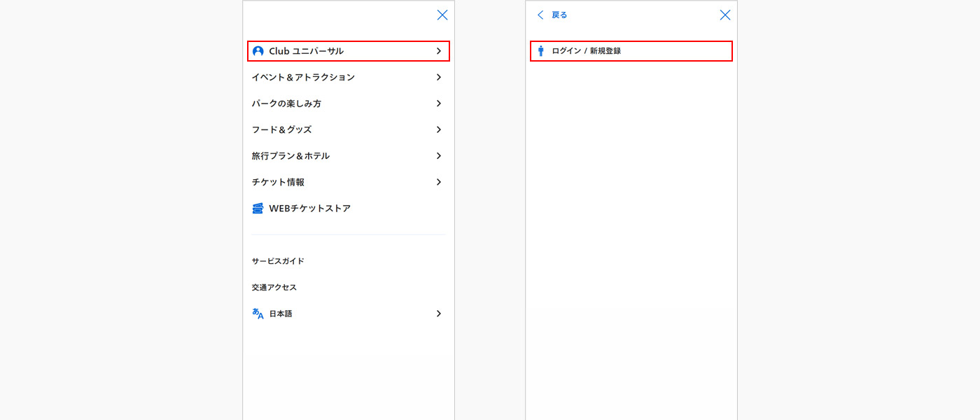Click the 日本語 language label
This screenshot has height=420, width=980.
tap(281, 314)
